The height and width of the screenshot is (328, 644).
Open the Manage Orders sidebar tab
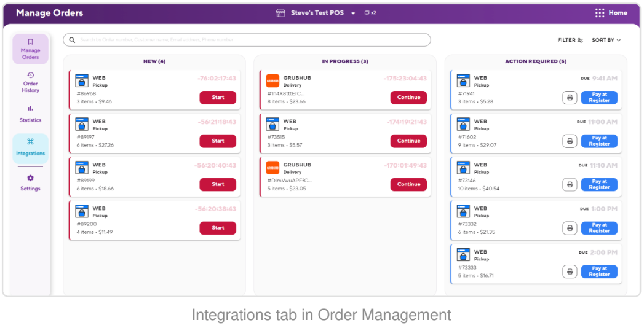30,49
